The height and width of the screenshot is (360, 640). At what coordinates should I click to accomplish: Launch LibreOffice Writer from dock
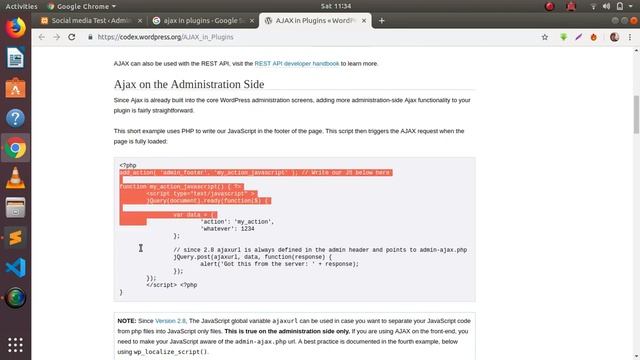pyautogui.click(x=16, y=58)
